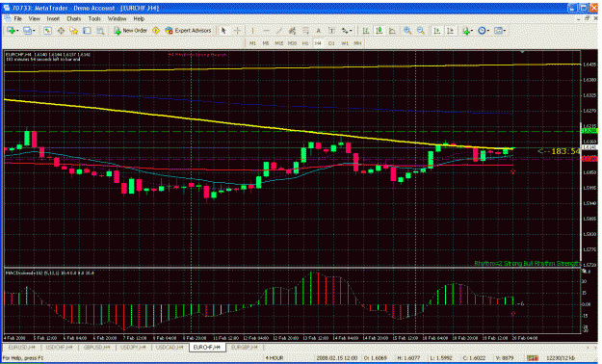The width and height of the screenshot is (602, 364).
Task: Open the Charts menu
Action: [74, 18]
